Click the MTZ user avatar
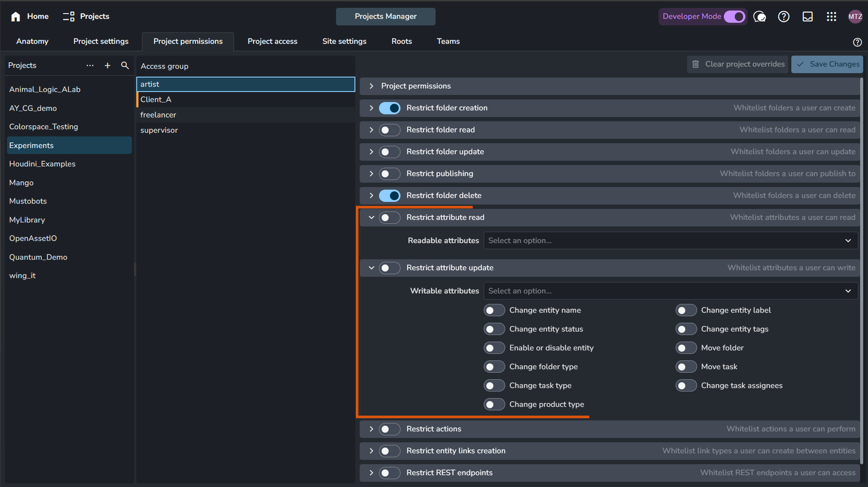Image resolution: width=868 pixels, height=487 pixels. [x=855, y=16]
